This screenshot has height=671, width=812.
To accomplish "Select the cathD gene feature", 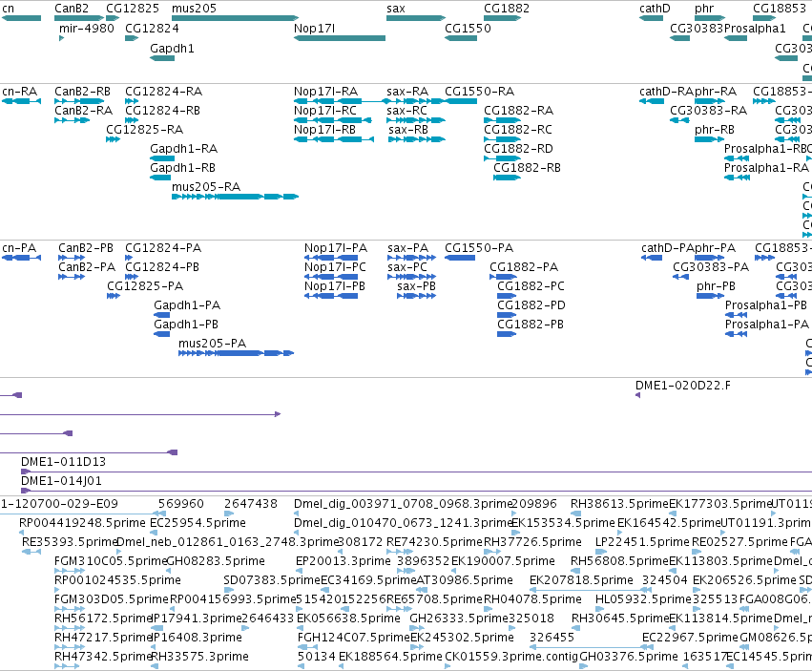I will tap(651, 18).
